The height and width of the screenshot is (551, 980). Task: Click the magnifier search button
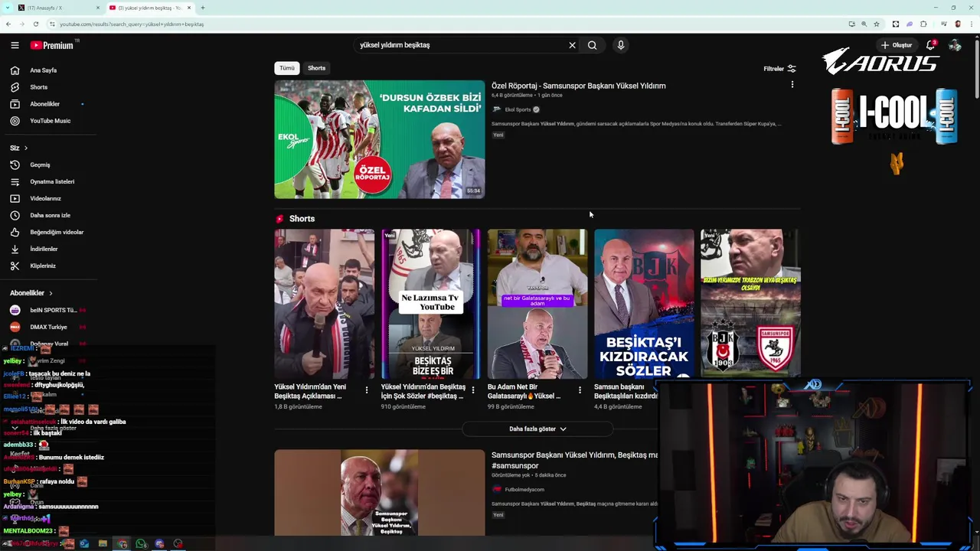click(592, 45)
